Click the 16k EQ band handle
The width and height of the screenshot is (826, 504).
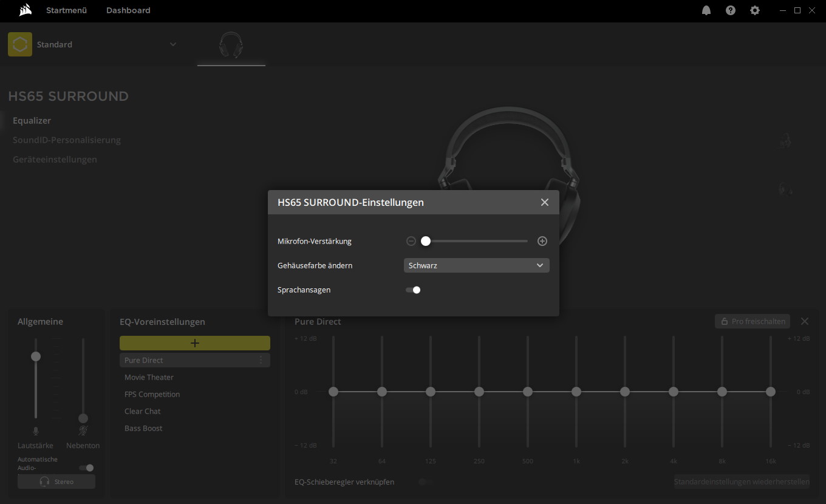(771, 392)
